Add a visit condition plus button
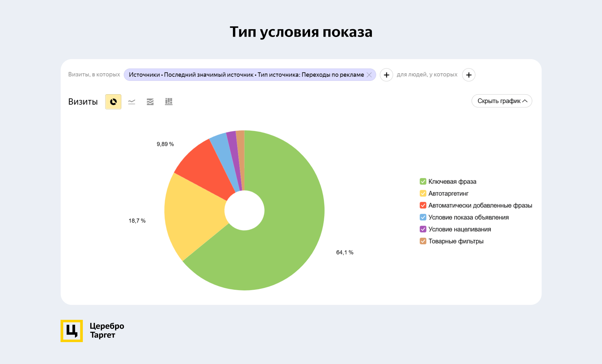Viewport: 602px width, 364px height. [x=386, y=75]
